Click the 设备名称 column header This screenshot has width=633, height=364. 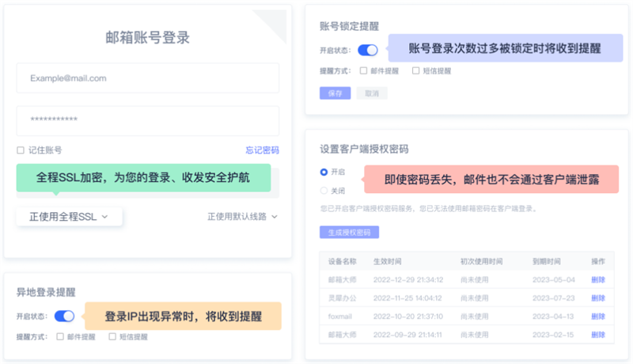click(343, 261)
